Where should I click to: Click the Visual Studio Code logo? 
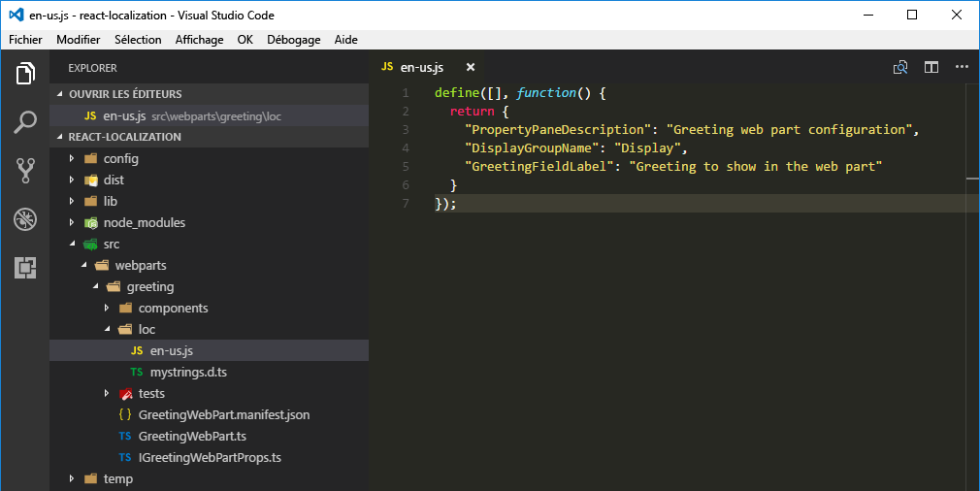(16, 15)
